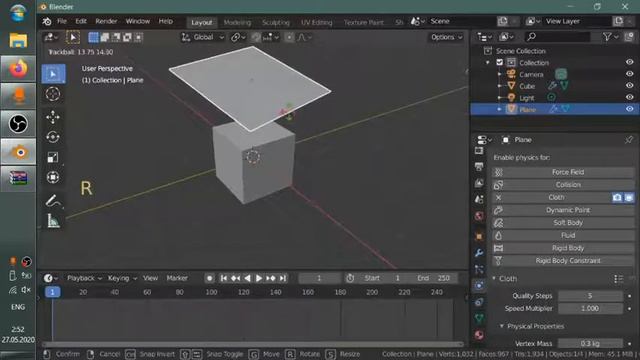Click the OBS Studio taskbar icon

[x=18, y=124]
